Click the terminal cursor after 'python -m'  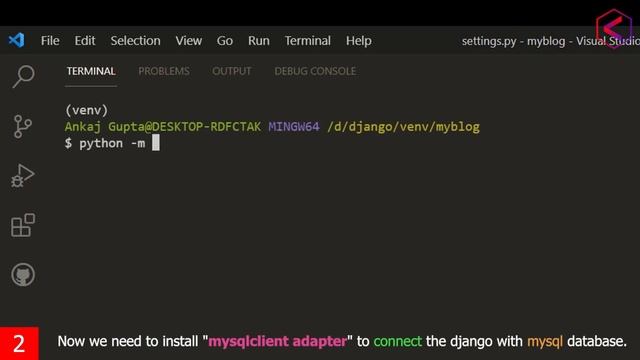tap(156, 143)
